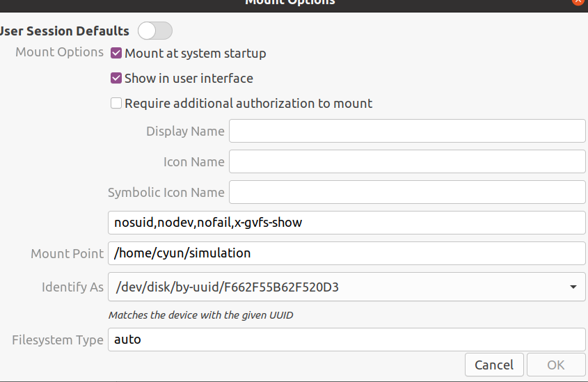The image size is (588, 382).
Task: Confirm with the OK button
Action: coord(556,365)
